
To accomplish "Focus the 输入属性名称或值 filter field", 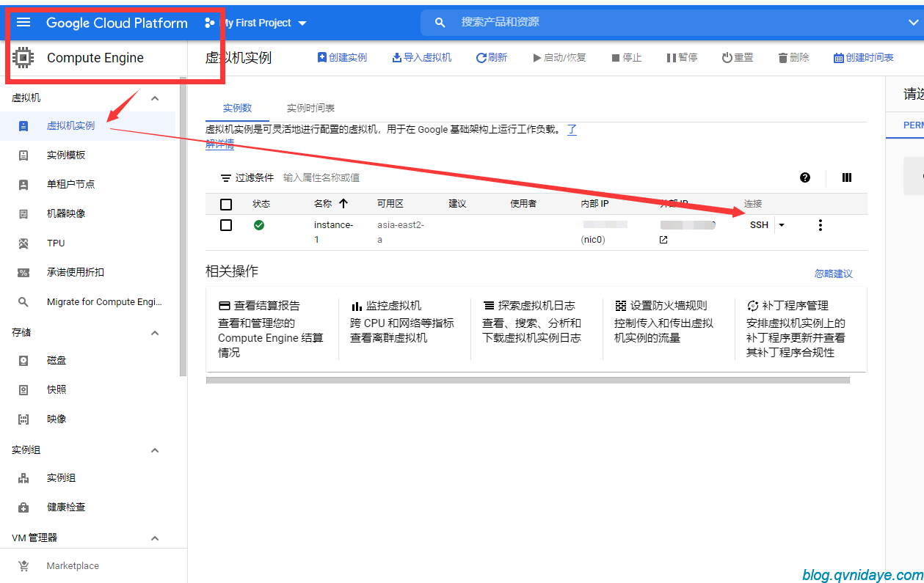I will tap(321, 177).
